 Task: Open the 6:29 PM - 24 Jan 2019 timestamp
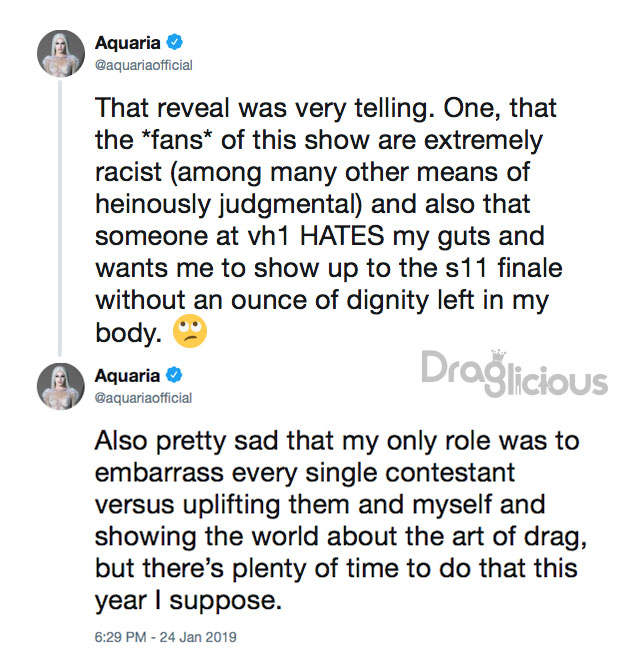[166, 637]
